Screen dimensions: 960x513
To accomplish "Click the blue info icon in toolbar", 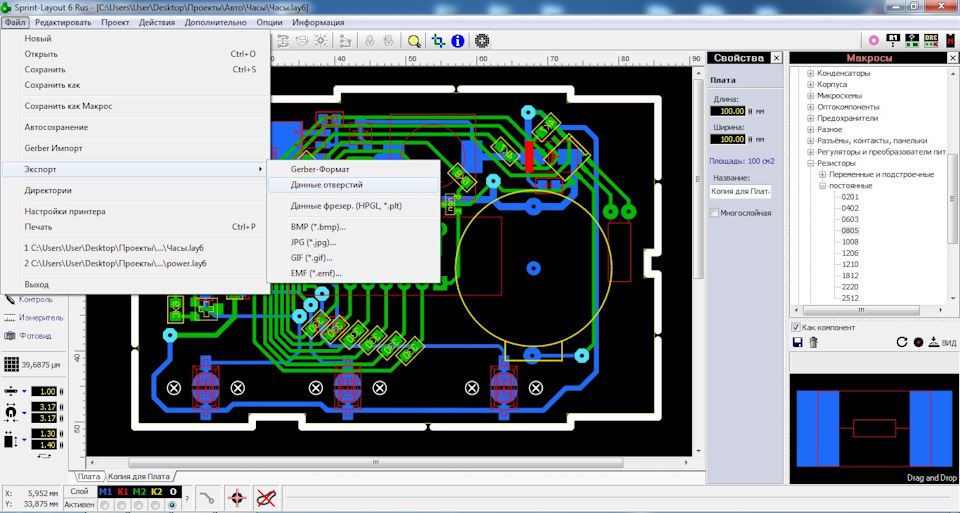I will coord(457,41).
